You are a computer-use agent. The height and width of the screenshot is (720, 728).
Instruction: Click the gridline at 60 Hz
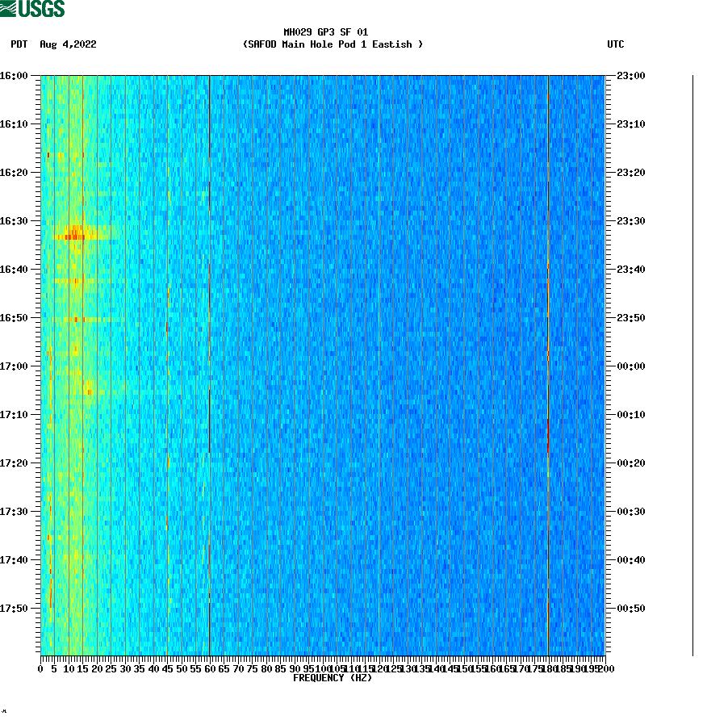(x=209, y=363)
